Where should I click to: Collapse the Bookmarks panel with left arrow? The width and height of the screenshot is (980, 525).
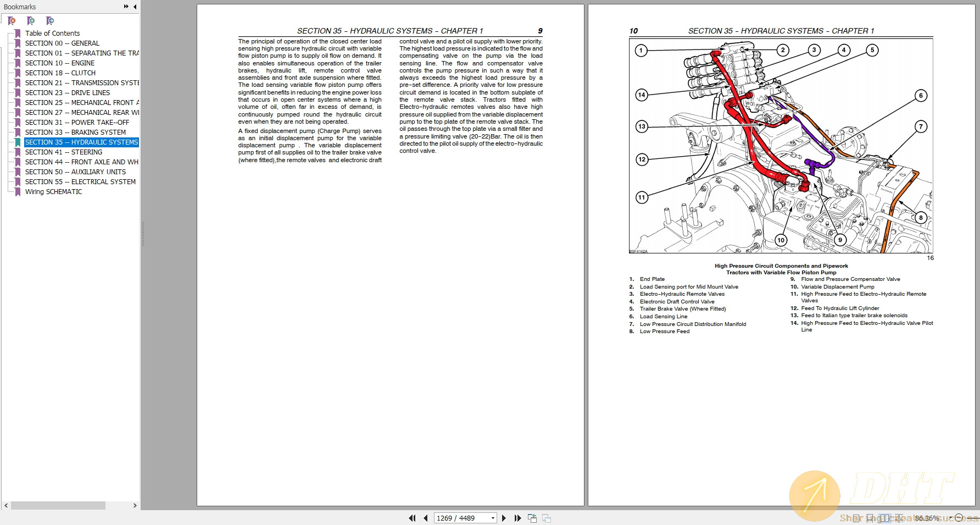(x=135, y=7)
